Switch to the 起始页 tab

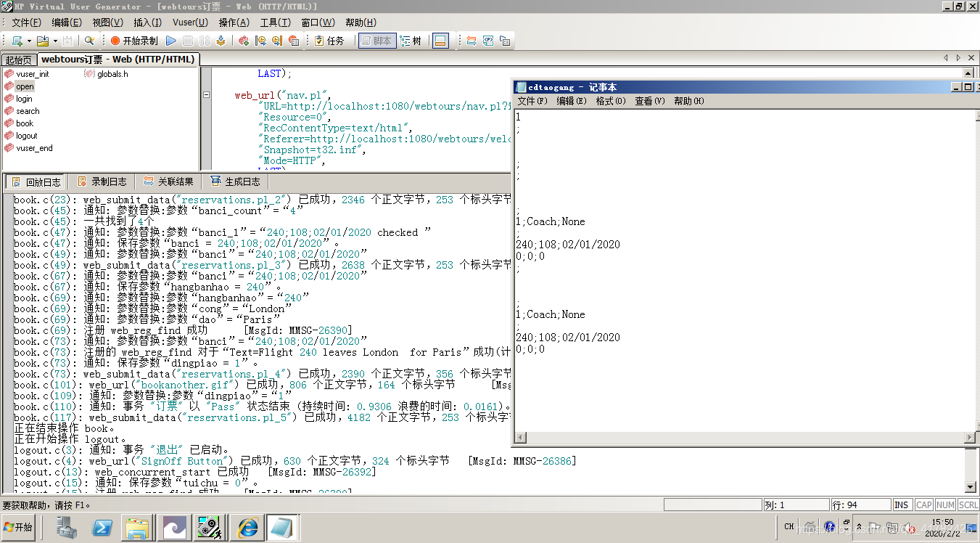pos(19,60)
